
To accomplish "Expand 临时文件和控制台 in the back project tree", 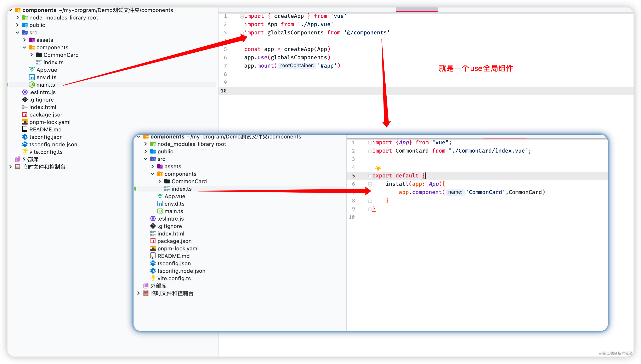I will coord(11,167).
